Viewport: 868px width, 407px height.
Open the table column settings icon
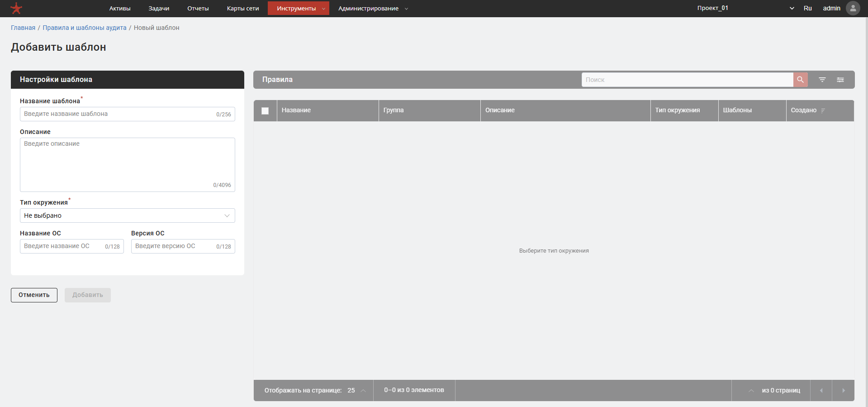click(x=840, y=80)
